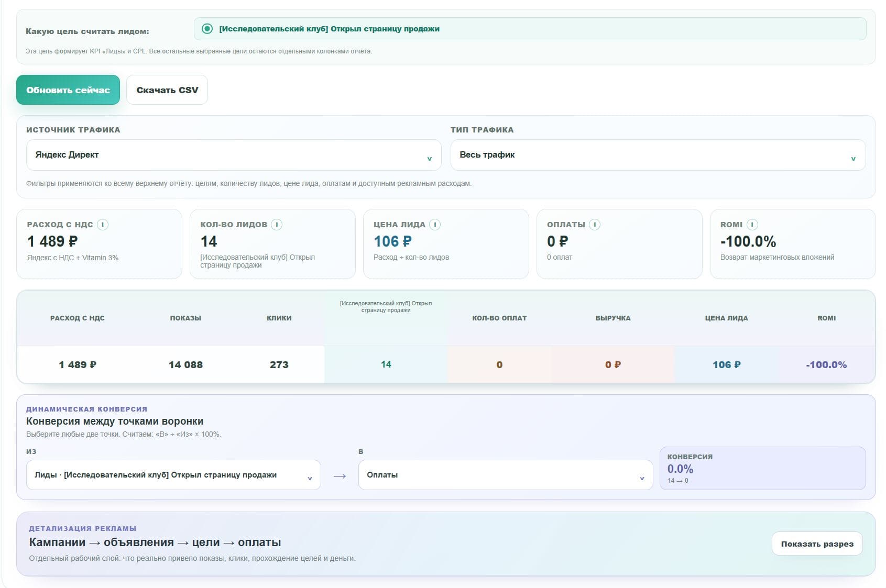This screenshot has width=886, height=588.
Task: Open the ROMI info icon
Action: tap(752, 225)
